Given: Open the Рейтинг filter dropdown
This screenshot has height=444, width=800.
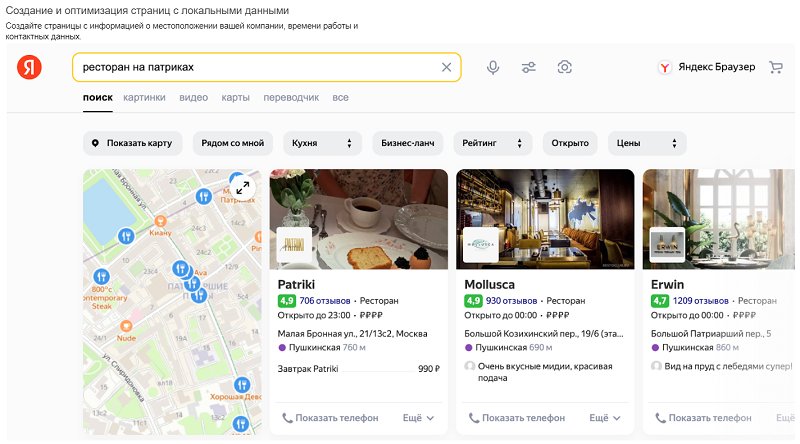Looking at the screenshot, I should (493, 143).
